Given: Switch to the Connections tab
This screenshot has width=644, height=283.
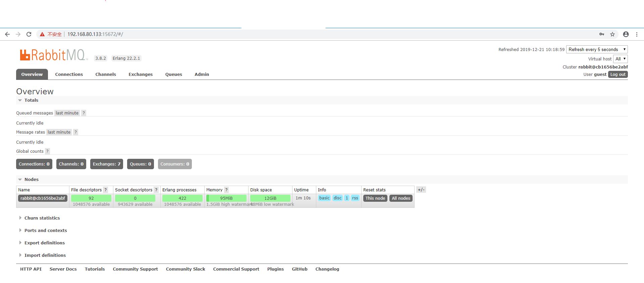Looking at the screenshot, I should 69,75.
